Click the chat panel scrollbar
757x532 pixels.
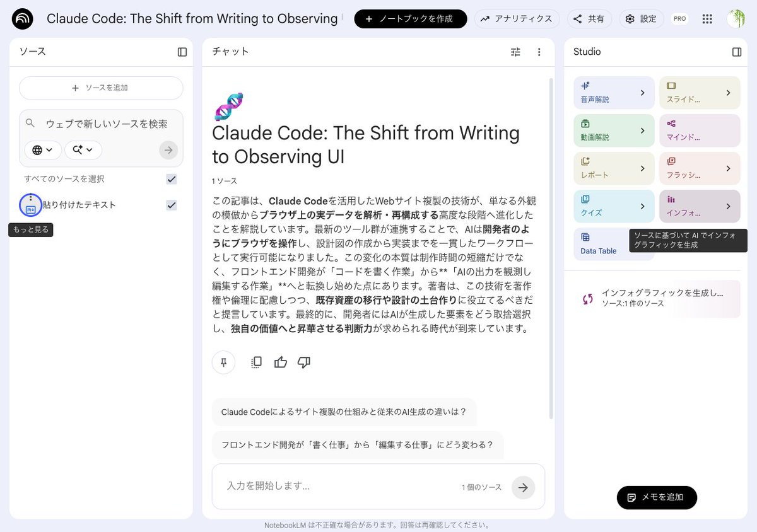pyautogui.click(x=551, y=249)
